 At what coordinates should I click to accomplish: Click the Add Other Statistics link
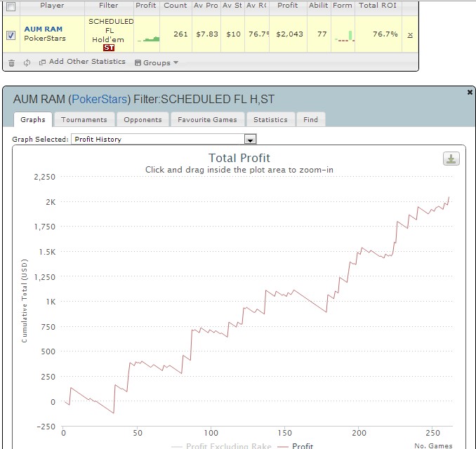[87, 62]
